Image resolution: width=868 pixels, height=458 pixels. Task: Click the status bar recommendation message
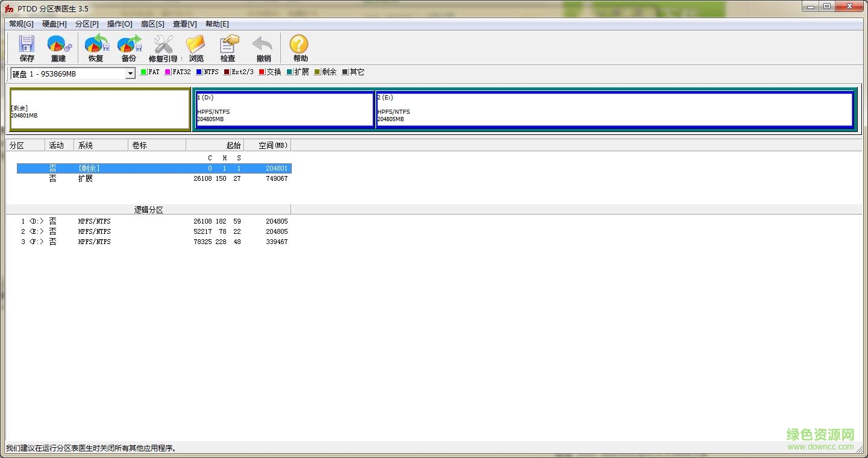pos(91,448)
